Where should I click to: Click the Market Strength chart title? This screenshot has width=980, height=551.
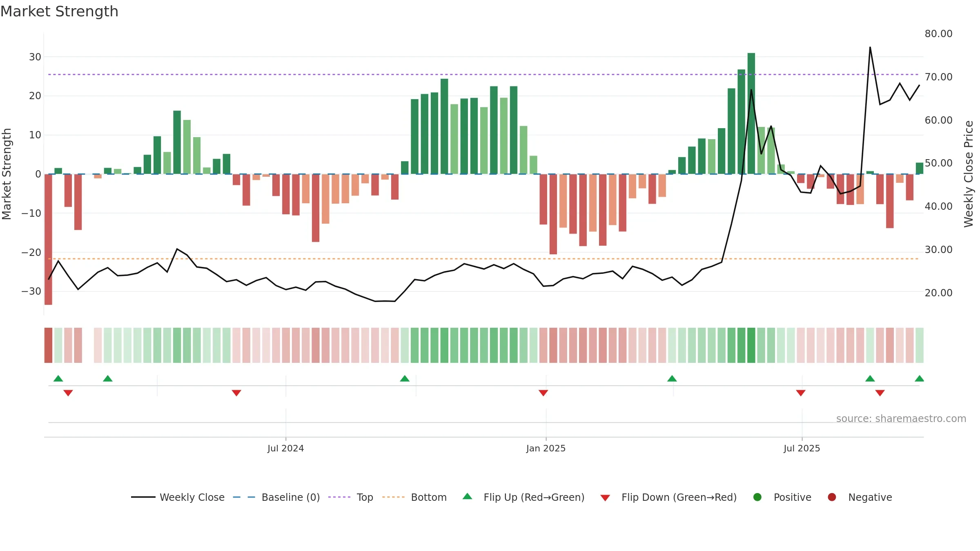[x=59, y=11]
